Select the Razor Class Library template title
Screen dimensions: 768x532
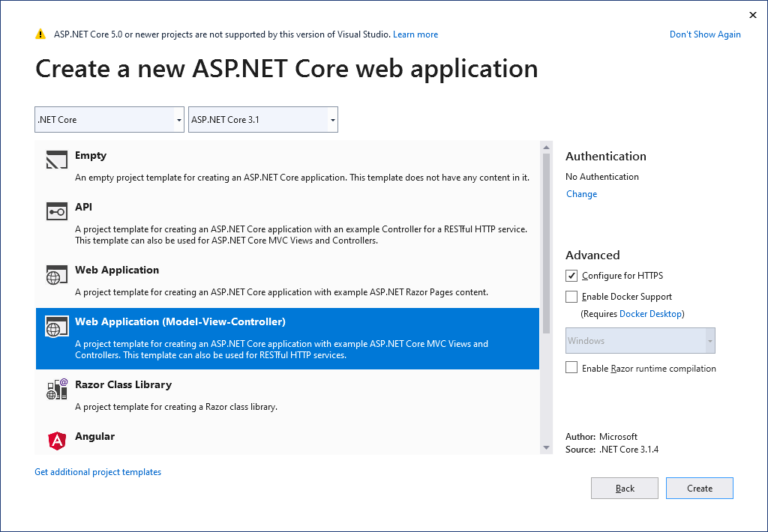124,384
